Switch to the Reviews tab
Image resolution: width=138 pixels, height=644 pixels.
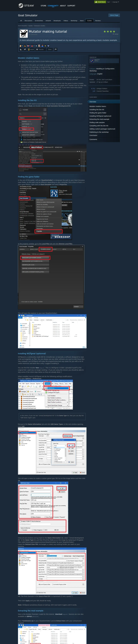98,21
